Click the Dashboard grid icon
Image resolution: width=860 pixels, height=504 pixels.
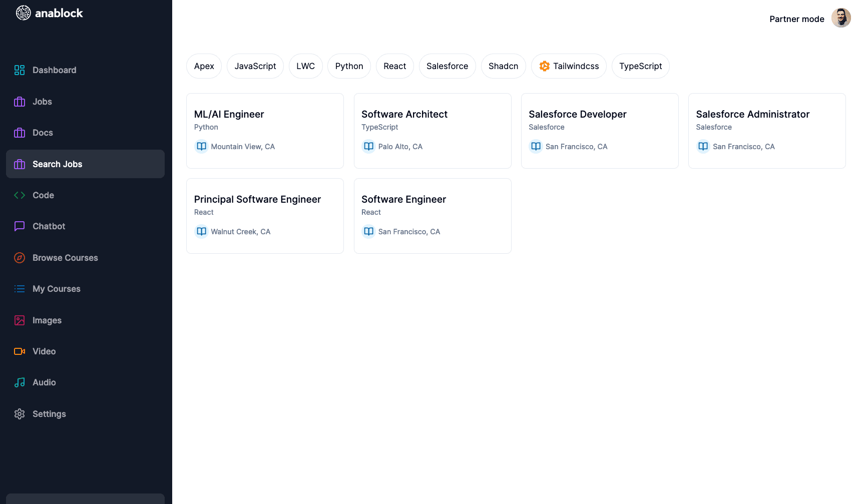[20, 70]
